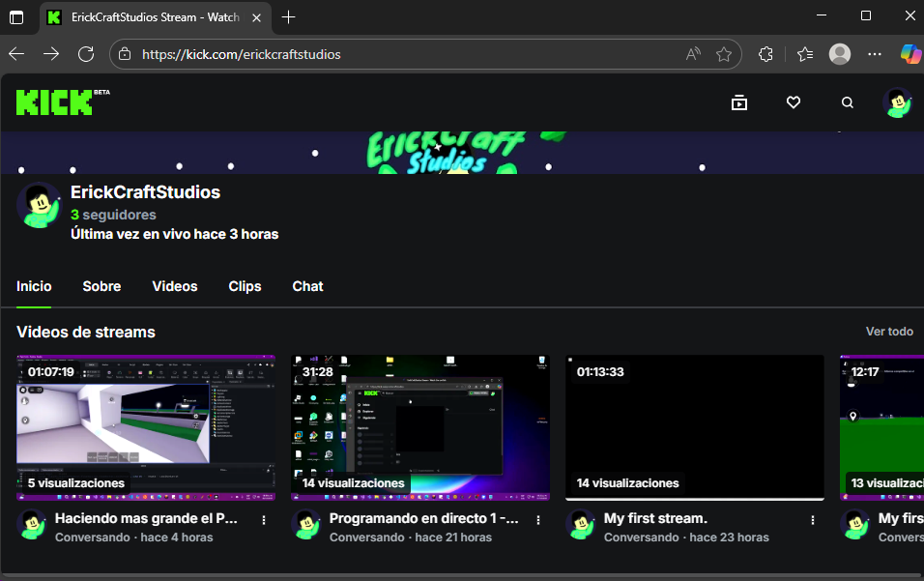Click the Kick logo in header
The height and width of the screenshot is (581, 924).
click(x=54, y=102)
